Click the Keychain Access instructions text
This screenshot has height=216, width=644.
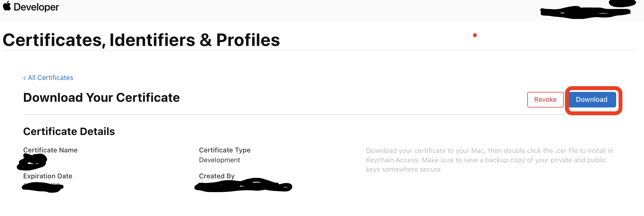pos(490,160)
